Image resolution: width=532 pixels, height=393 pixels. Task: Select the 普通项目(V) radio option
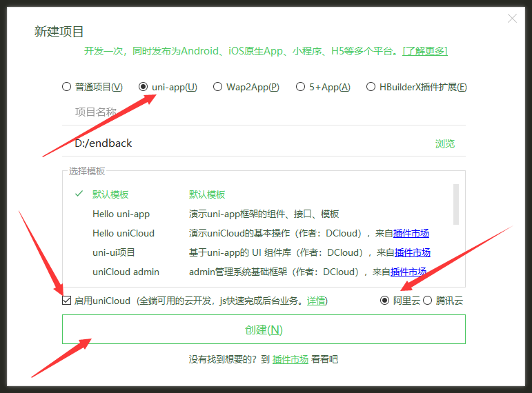click(92, 87)
